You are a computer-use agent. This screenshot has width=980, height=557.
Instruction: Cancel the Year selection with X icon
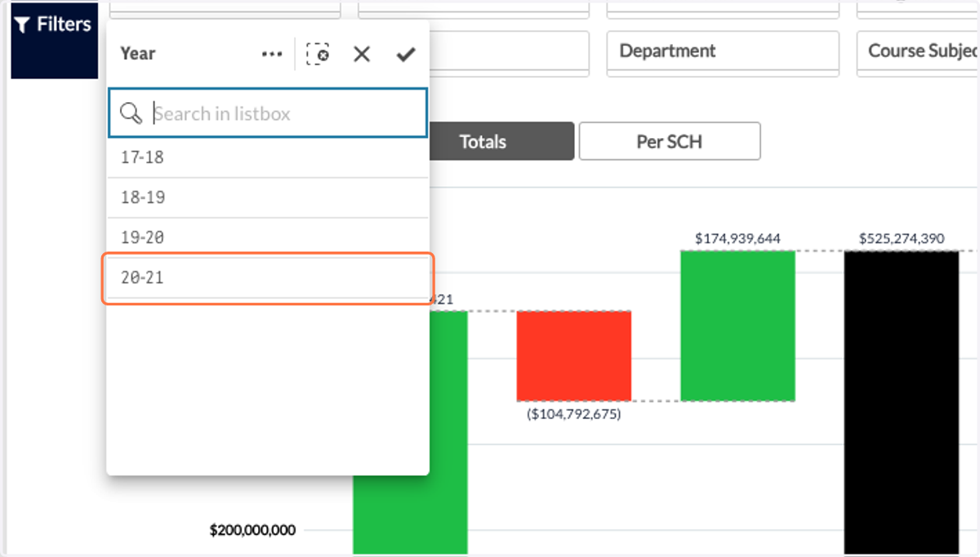click(x=362, y=55)
